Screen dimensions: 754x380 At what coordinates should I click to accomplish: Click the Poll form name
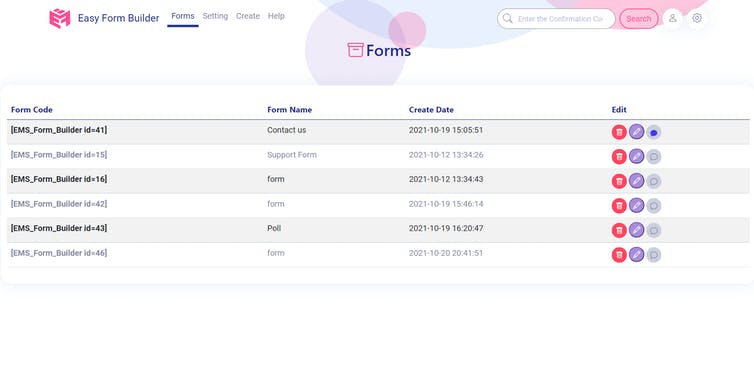(x=274, y=228)
